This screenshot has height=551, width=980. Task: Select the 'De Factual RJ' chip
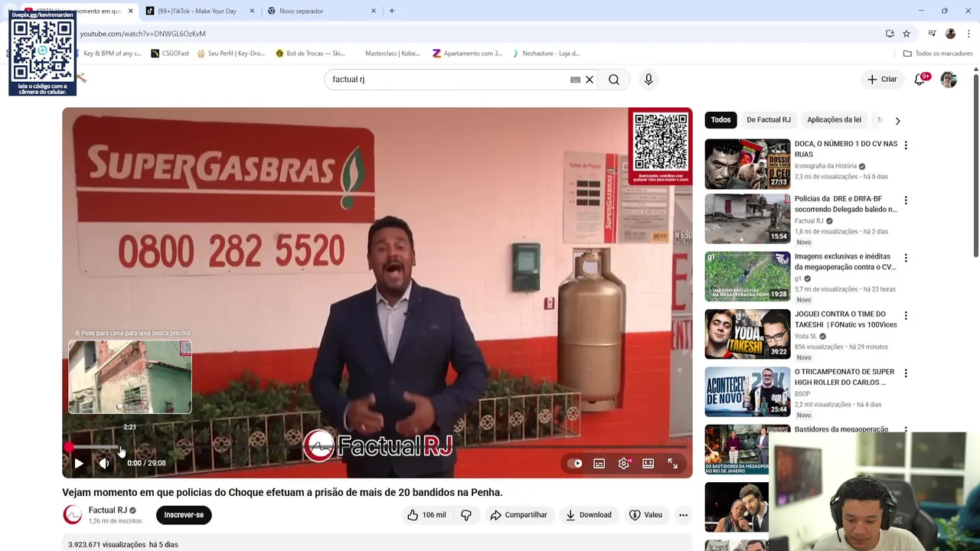tap(769, 119)
